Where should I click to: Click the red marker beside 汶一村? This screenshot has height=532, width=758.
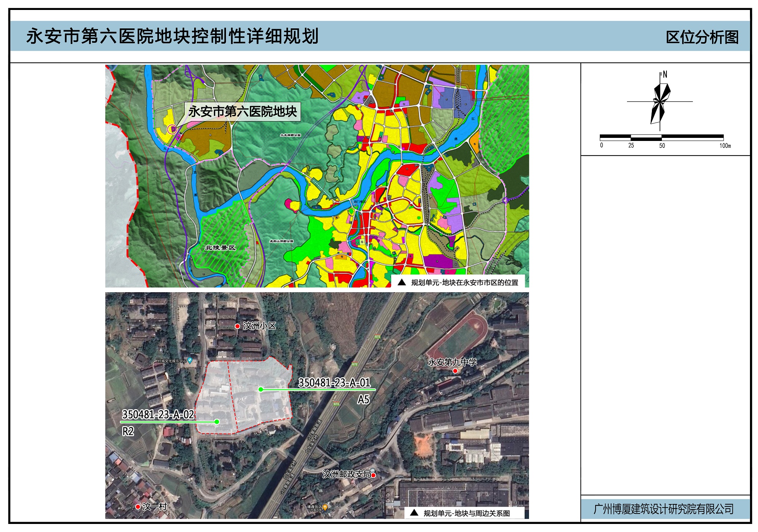(138, 507)
